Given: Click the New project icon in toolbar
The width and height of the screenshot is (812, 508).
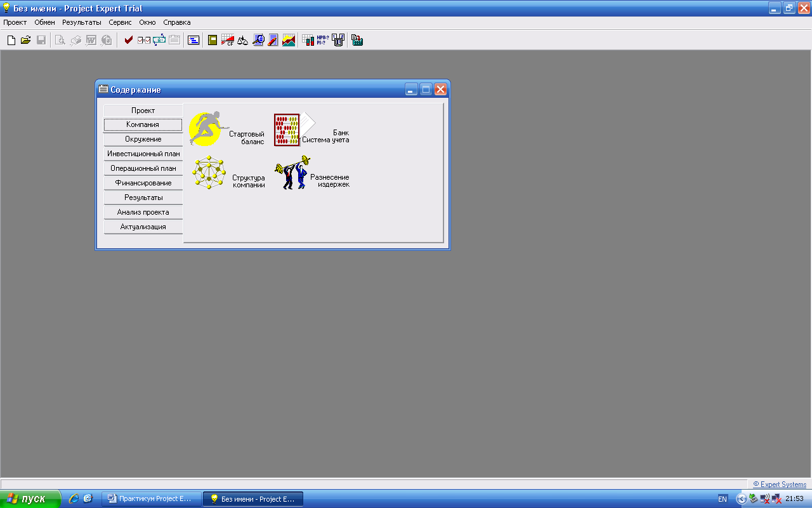Looking at the screenshot, I should (x=11, y=40).
